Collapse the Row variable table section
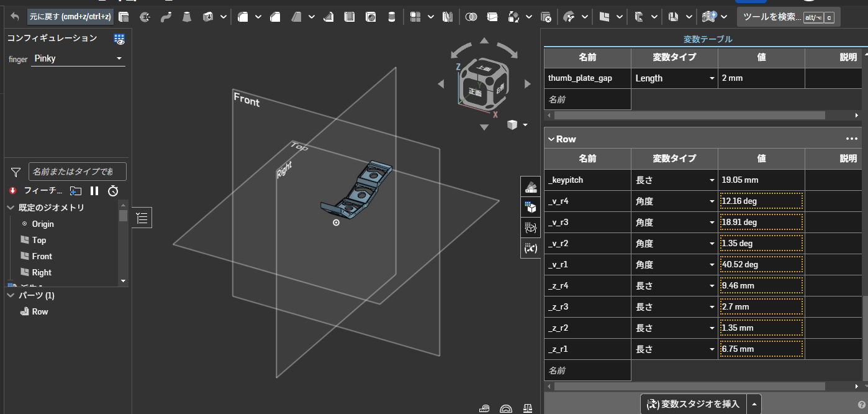Viewport: 868px width, 414px height. point(551,139)
